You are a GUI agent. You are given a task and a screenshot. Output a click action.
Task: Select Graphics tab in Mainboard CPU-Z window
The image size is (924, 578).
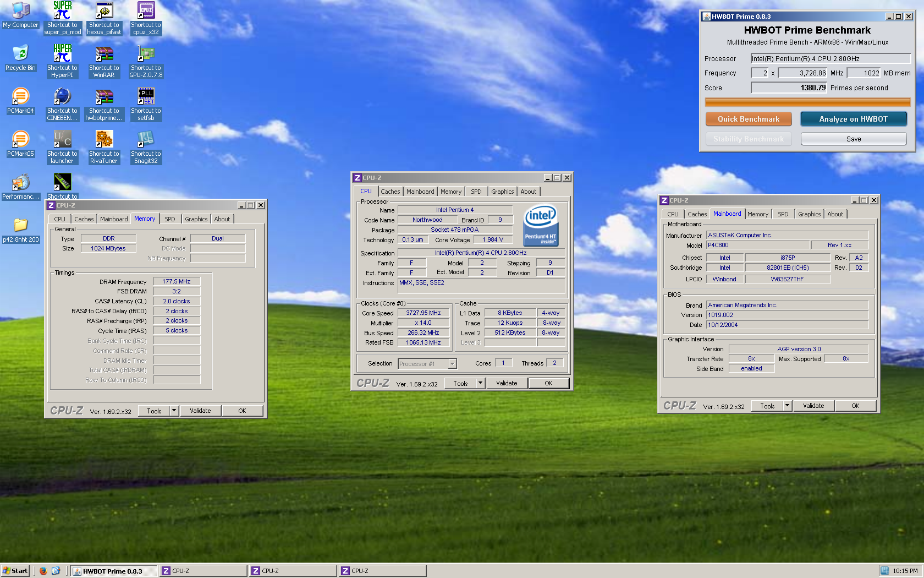(810, 214)
